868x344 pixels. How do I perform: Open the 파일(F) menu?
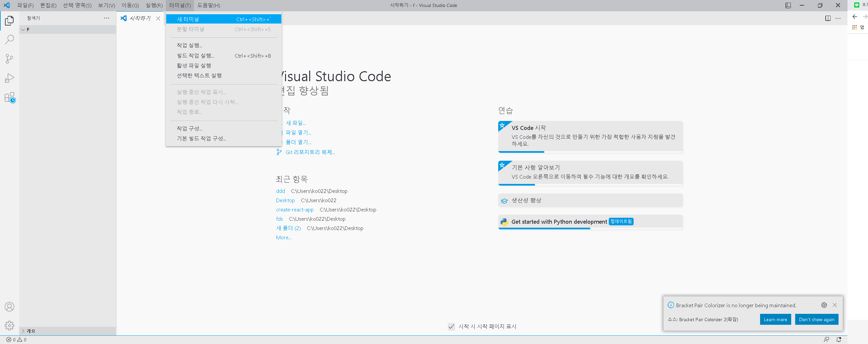(25, 5)
